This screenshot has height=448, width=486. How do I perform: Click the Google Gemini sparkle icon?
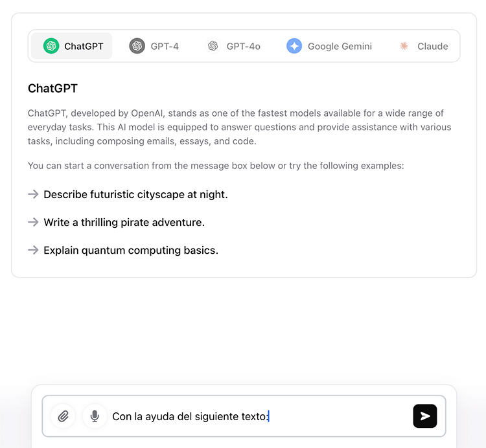click(294, 46)
